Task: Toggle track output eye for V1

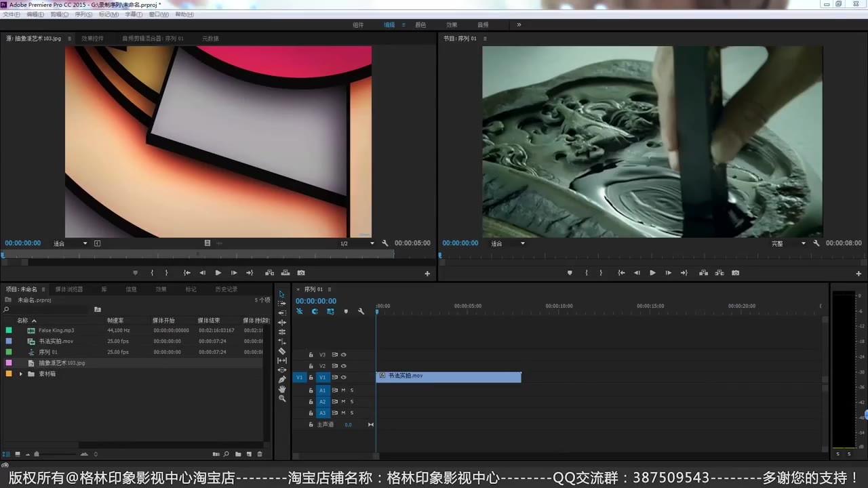Action: [344, 377]
